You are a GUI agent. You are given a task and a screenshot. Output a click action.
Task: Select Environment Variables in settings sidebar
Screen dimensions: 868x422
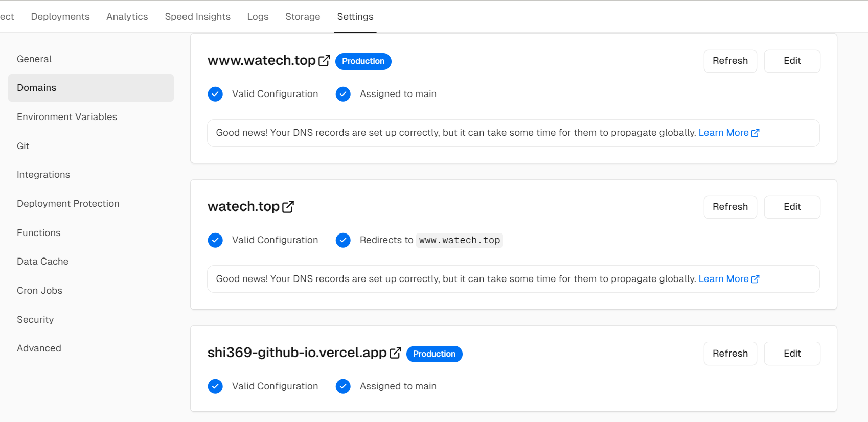click(67, 117)
